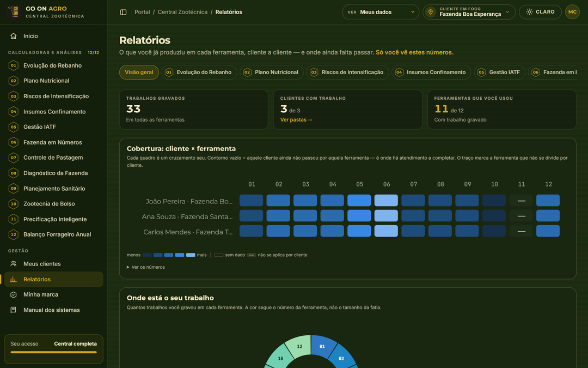The height and width of the screenshot is (368, 588).
Task: Switch to the Riscos de Intensificação tab
Action: click(x=347, y=73)
